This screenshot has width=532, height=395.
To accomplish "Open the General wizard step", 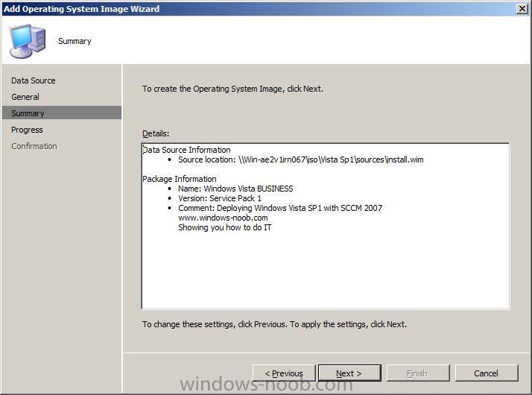I will [25, 97].
